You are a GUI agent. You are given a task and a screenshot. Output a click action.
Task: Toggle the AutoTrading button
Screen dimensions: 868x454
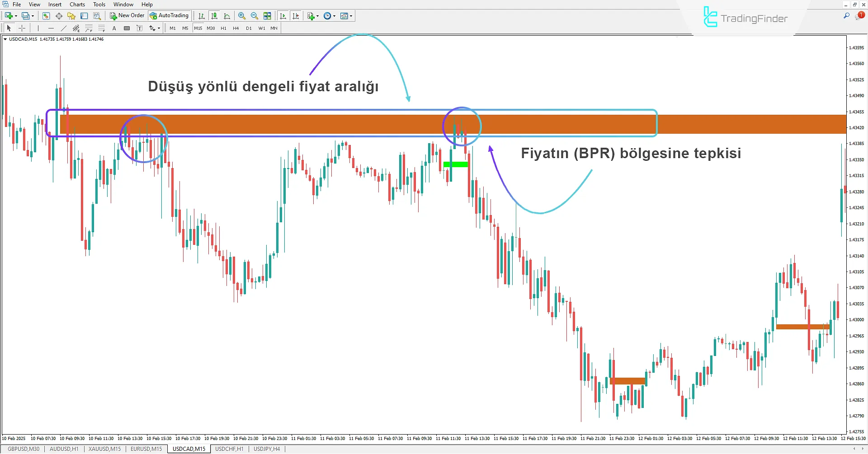click(x=170, y=15)
